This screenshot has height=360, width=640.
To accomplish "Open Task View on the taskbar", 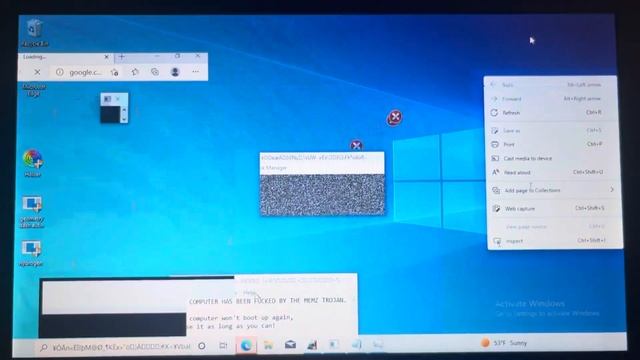I will pyautogui.click(x=223, y=346).
